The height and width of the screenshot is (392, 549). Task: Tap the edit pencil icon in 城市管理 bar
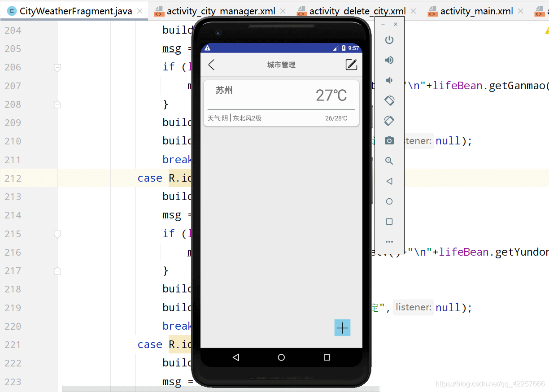[x=351, y=64]
